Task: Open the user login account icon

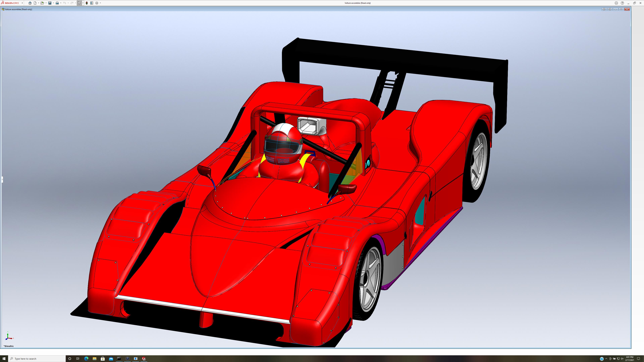Action: (616, 3)
